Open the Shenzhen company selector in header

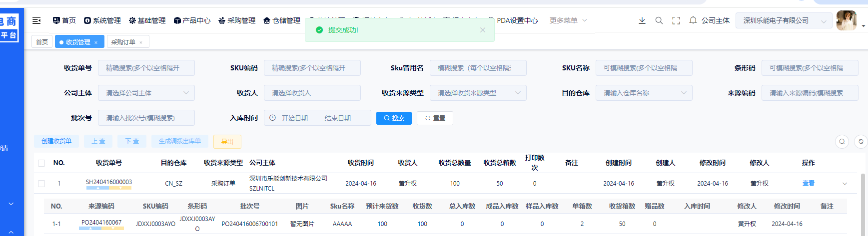[783, 20]
